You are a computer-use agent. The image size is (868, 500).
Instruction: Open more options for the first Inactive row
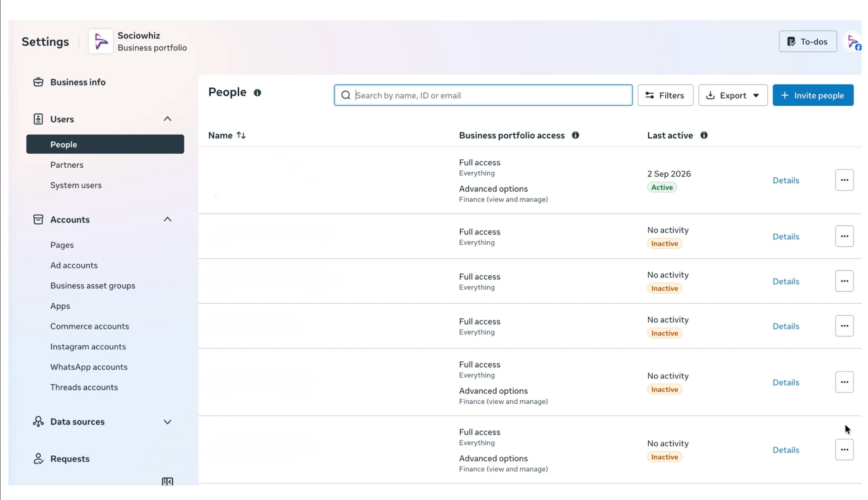click(844, 236)
